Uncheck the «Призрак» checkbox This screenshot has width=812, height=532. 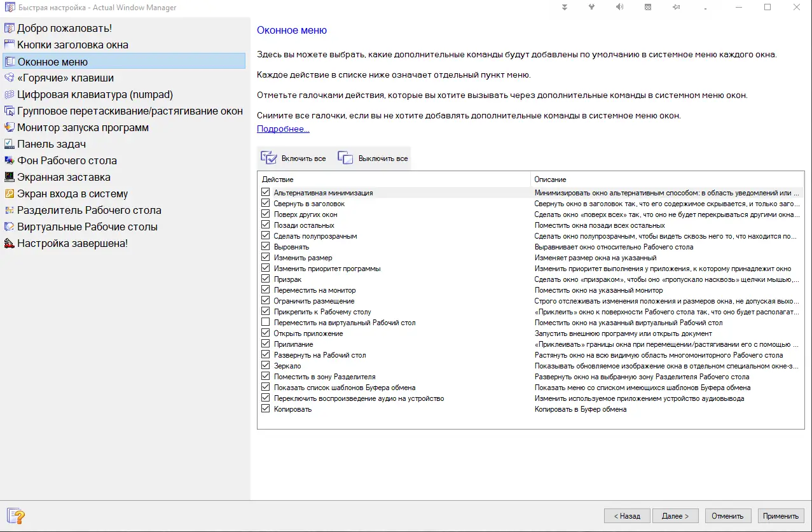(266, 279)
